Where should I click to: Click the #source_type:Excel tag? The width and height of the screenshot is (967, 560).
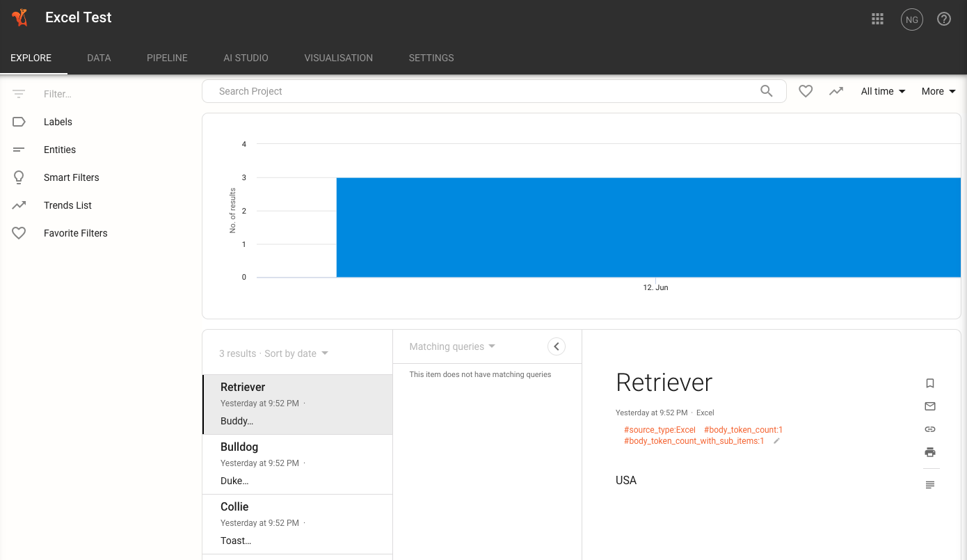tap(660, 430)
